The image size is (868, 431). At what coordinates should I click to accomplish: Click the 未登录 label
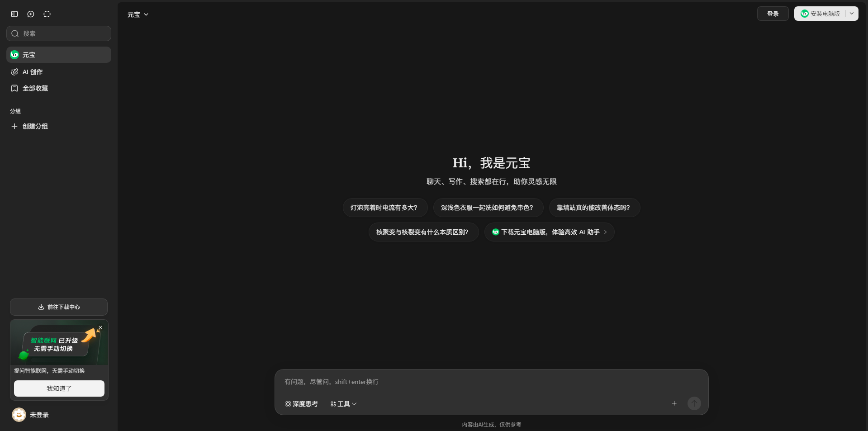pos(39,415)
